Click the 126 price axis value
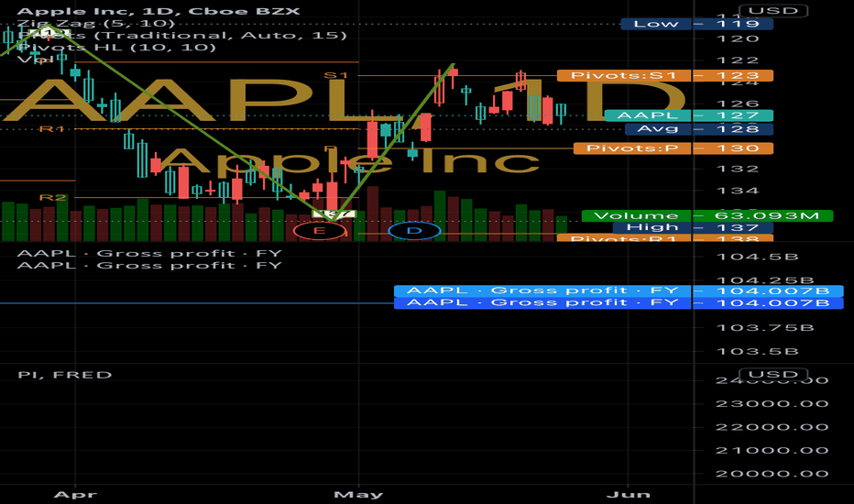Viewport: 854px width, 504px height. (x=738, y=104)
